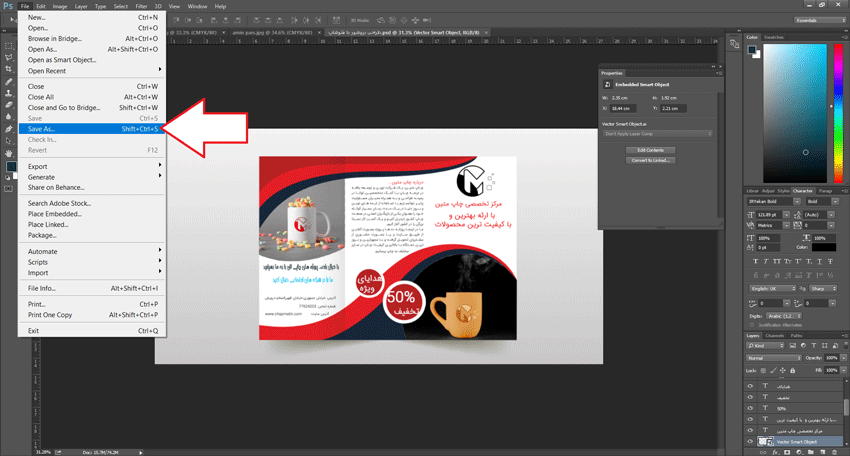Click the 3D pan mode icon
This screenshot has height=456, width=850.
(403, 20)
